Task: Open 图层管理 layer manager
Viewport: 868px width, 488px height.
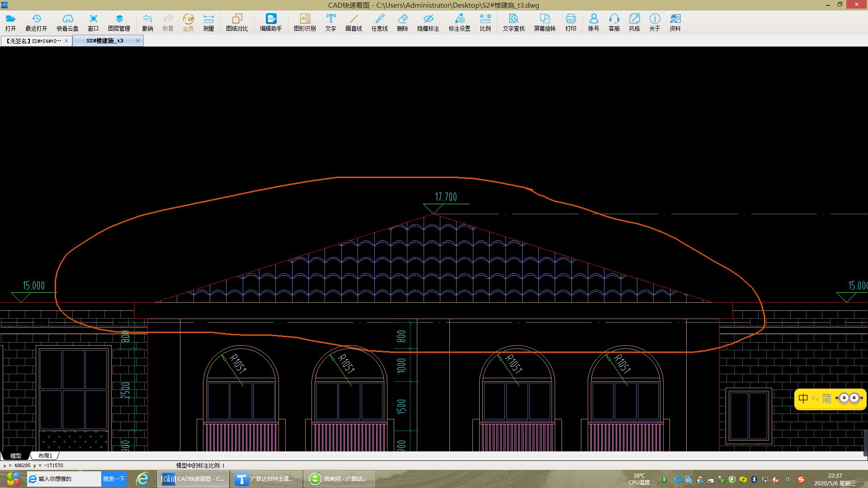Action: point(119,23)
